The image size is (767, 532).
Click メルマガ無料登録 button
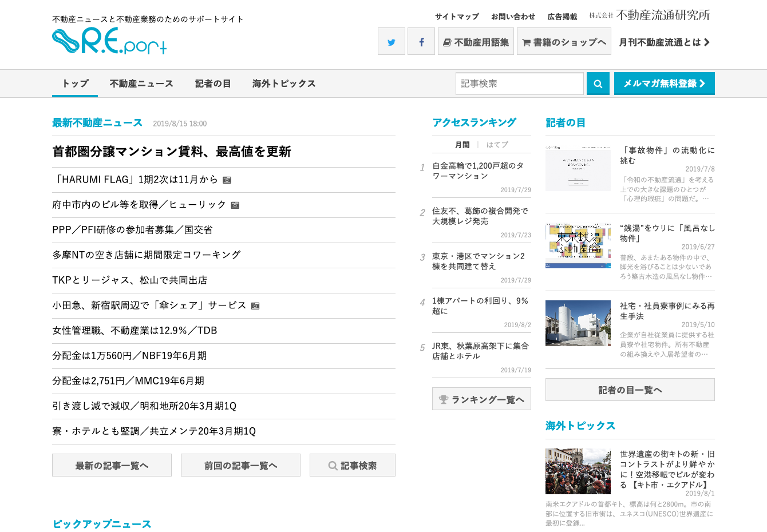point(665,84)
